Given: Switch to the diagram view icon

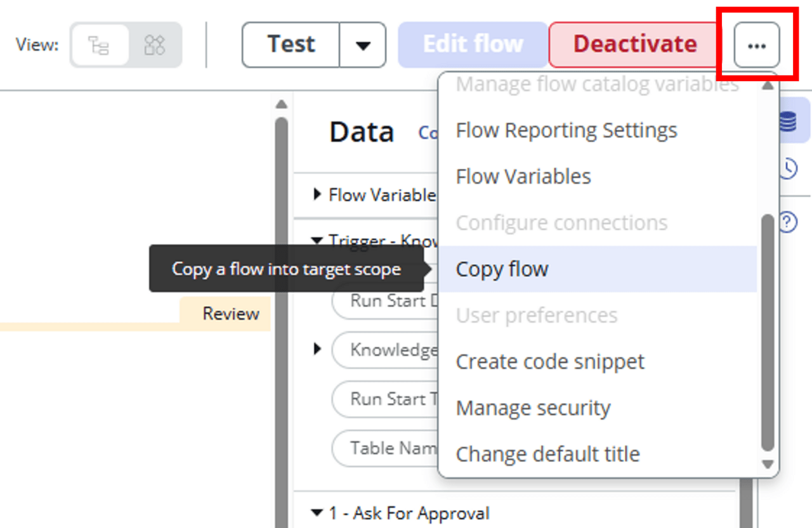Looking at the screenshot, I should click(x=154, y=45).
